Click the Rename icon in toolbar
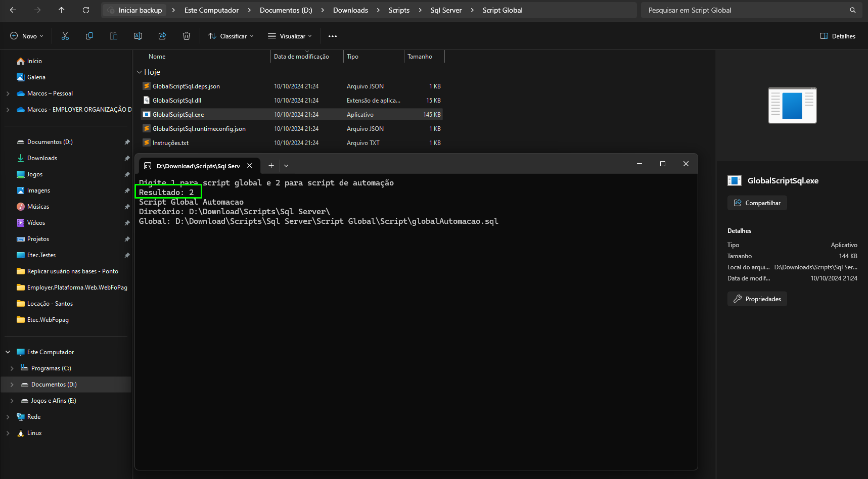The image size is (868, 479). pos(138,36)
